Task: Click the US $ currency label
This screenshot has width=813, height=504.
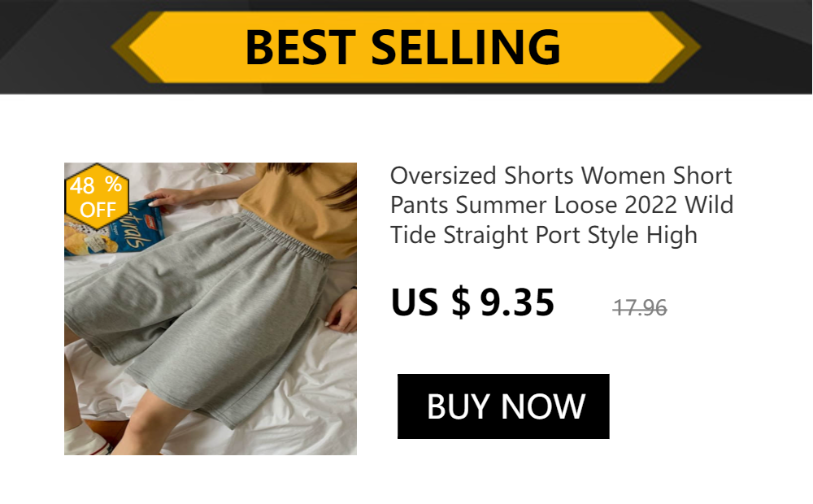Action: [430, 302]
